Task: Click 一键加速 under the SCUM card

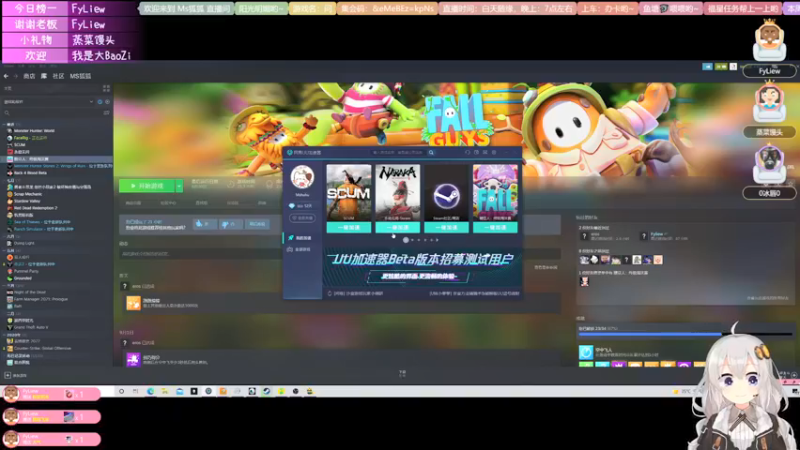Action: pyautogui.click(x=349, y=228)
